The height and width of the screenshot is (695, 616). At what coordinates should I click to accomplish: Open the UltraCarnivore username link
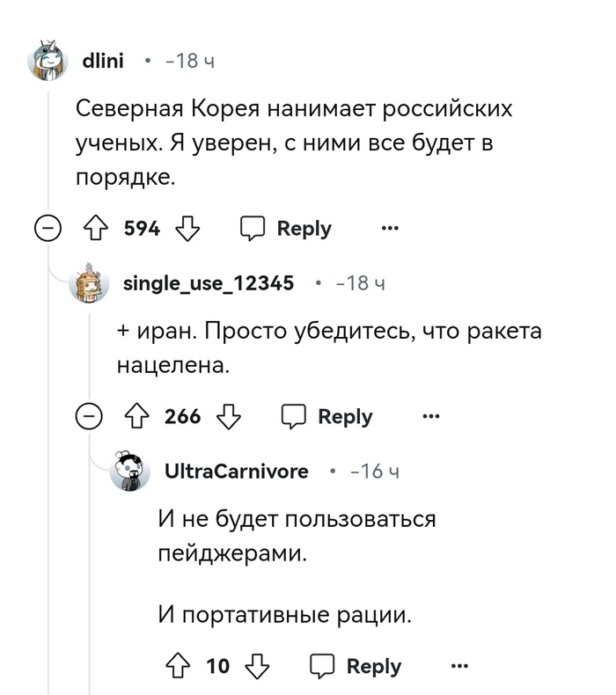pyautogui.click(x=237, y=472)
